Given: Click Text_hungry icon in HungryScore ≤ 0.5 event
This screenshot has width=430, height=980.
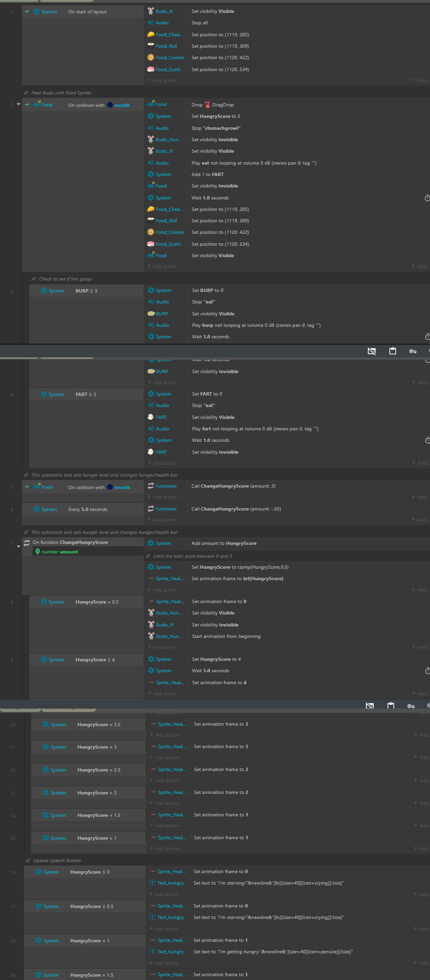Looking at the screenshot, I should [153, 917].
